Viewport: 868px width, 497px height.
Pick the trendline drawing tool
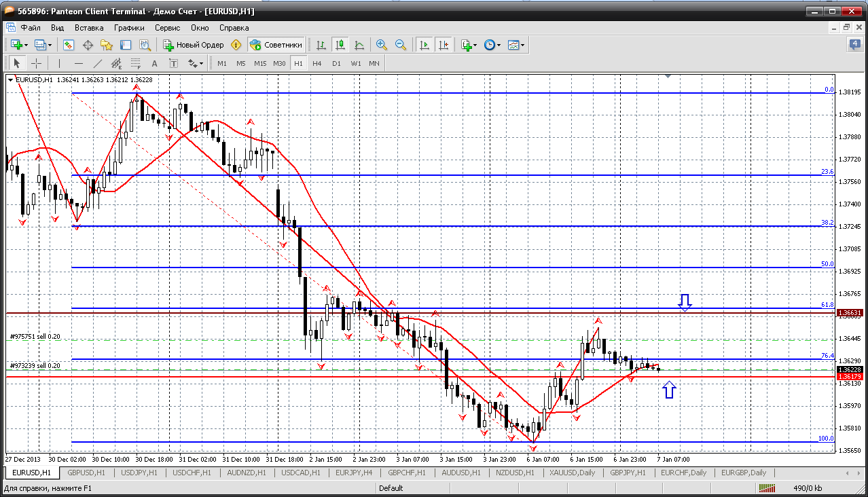97,63
